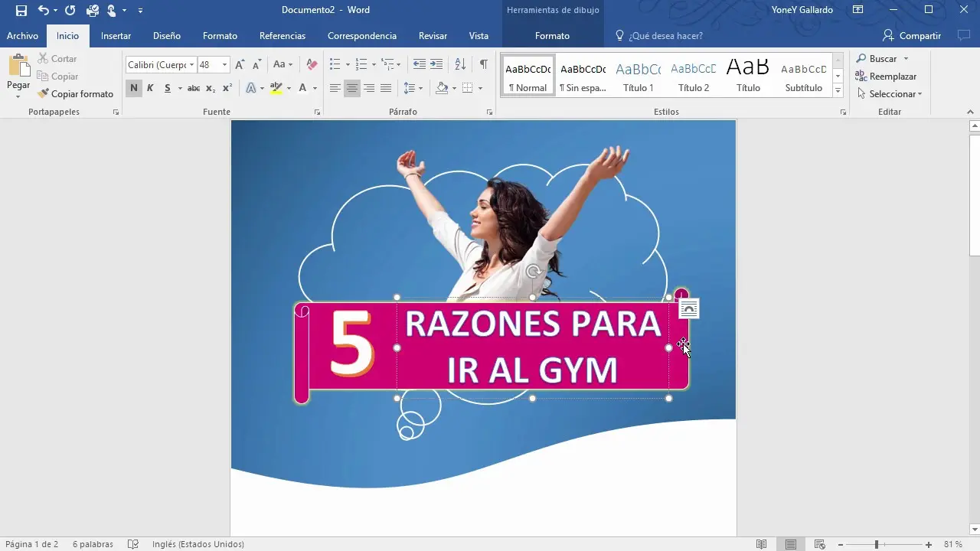Open the Seleccionar dropdown menu
The image size is (980, 551).
[890, 94]
